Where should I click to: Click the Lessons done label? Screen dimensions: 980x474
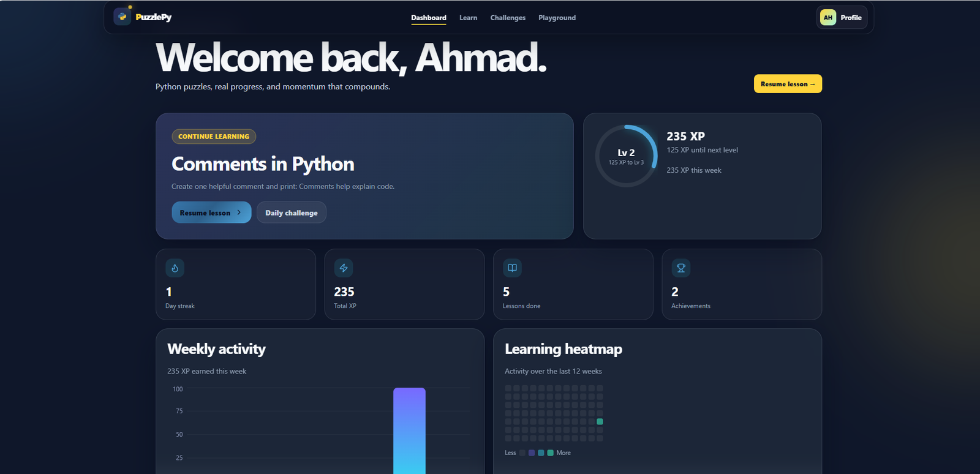tap(521, 306)
